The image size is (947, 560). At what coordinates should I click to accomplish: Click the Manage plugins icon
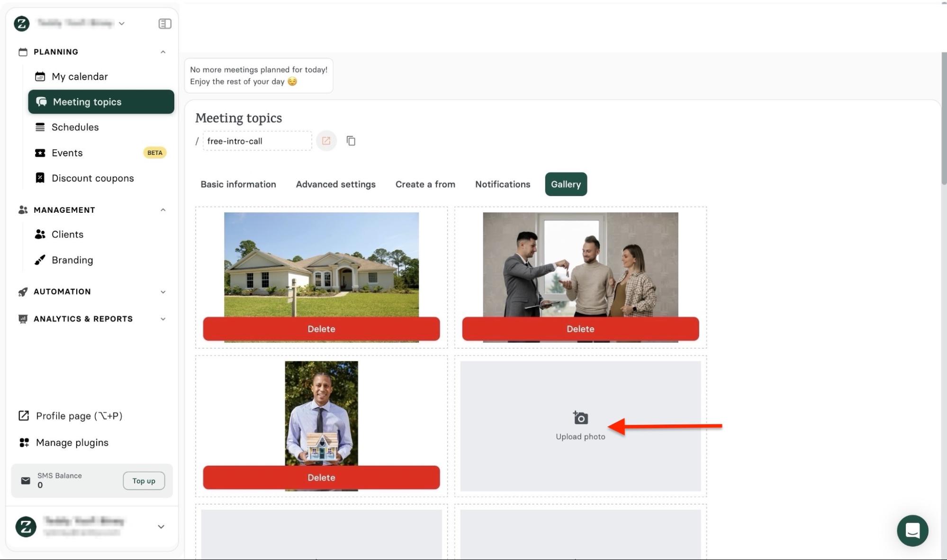24,443
